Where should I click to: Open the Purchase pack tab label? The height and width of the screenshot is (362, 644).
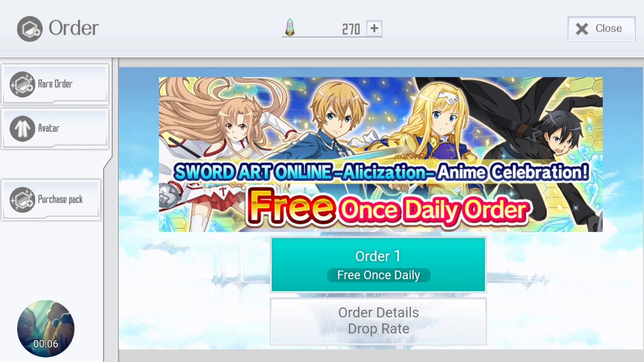pos(60,200)
